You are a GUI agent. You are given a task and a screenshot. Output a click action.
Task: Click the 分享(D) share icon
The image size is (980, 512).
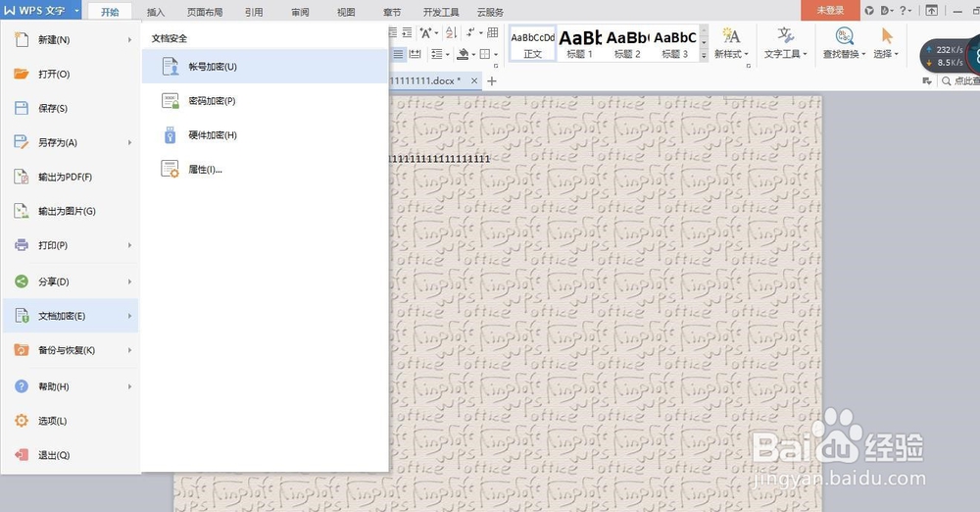22,282
